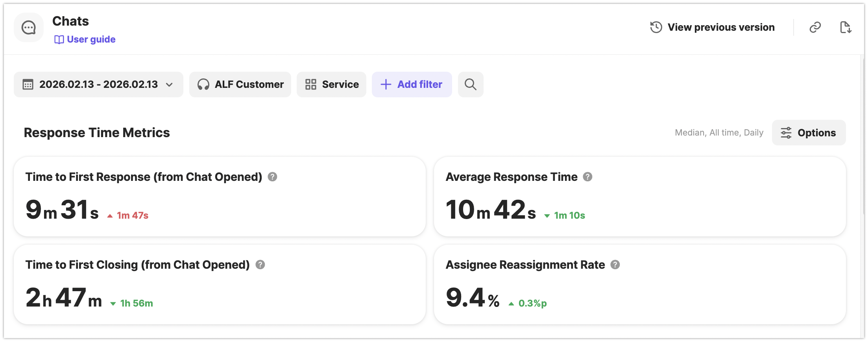Click the export file download icon
Image resolution: width=868 pixels, height=342 pixels.
(x=845, y=27)
